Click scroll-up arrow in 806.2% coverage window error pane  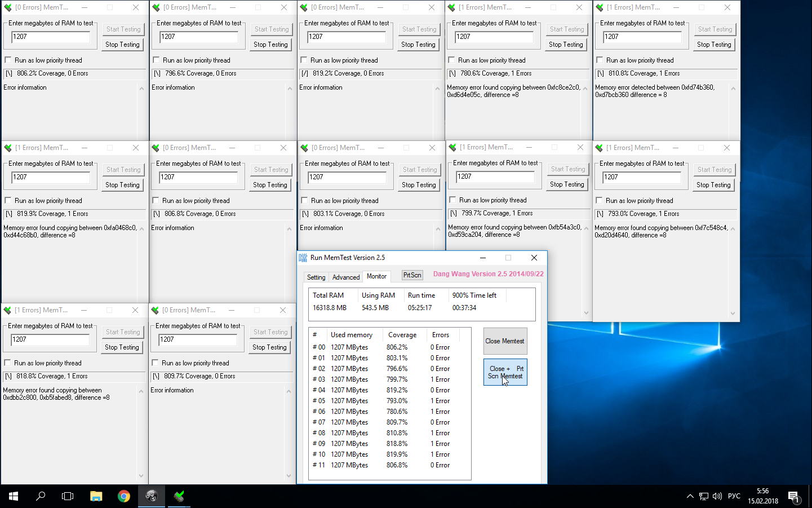tap(141, 89)
